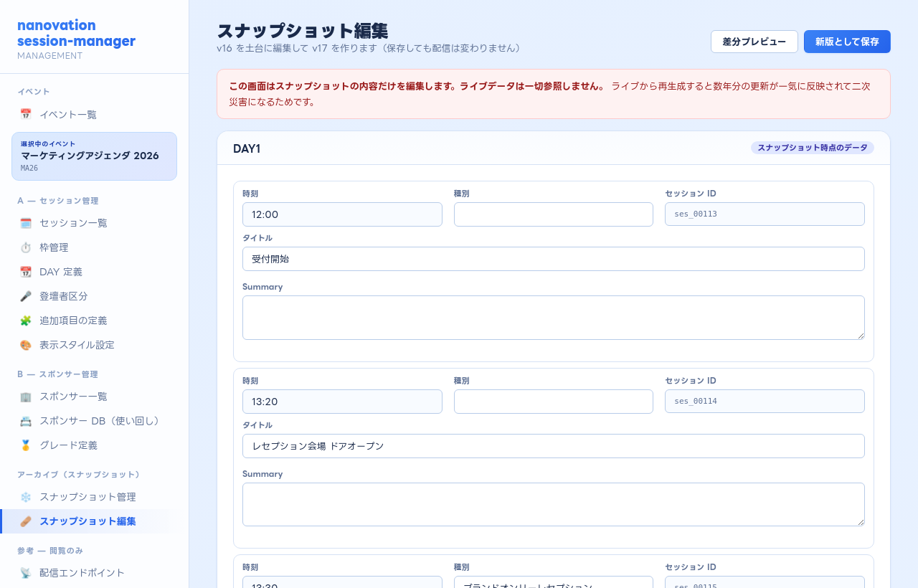The height and width of the screenshot is (588, 918).
Task: Click the snowflake icon beside スナップショット管理
Action: click(x=26, y=497)
